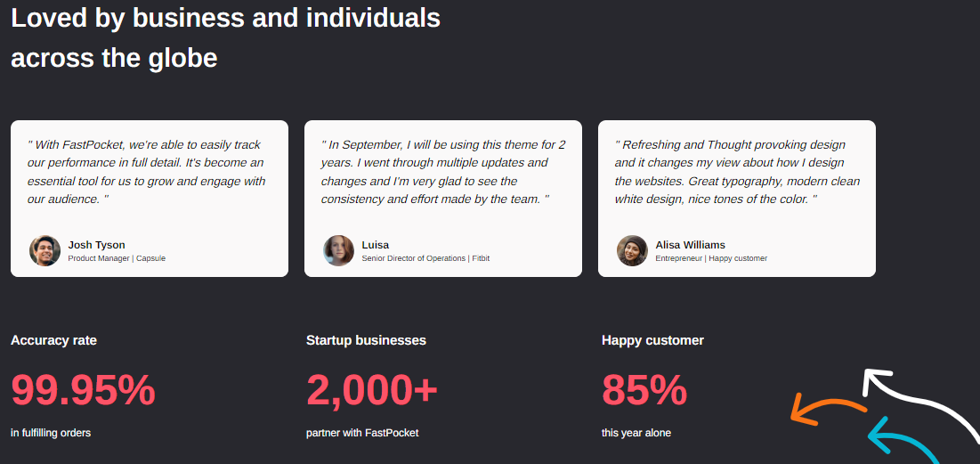980x464 pixels.
Task: Click Josh Tyson's avatar photo
Action: (x=45, y=251)
